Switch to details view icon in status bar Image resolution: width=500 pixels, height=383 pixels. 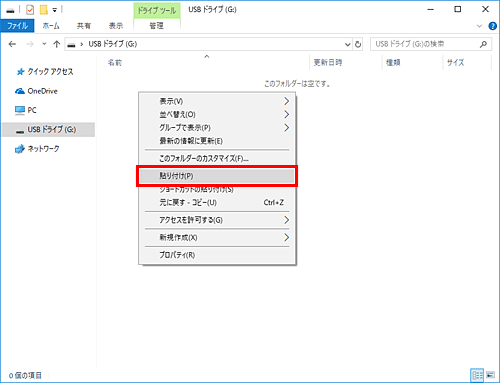477,375
